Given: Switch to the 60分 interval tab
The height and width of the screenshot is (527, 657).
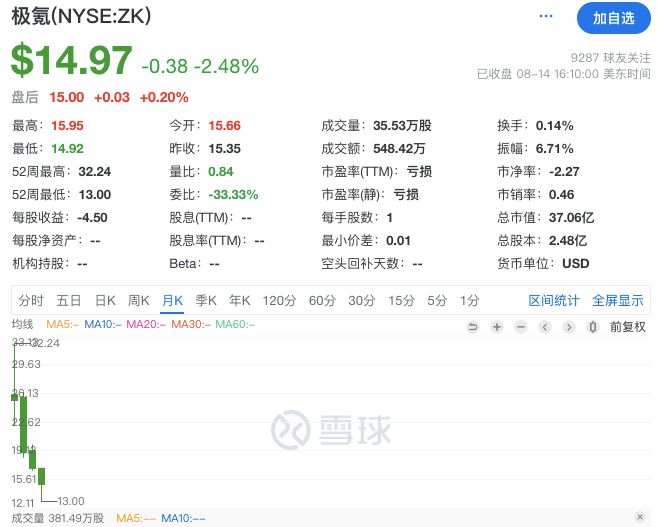Looking at the screenshot, I should coord(322,300).
